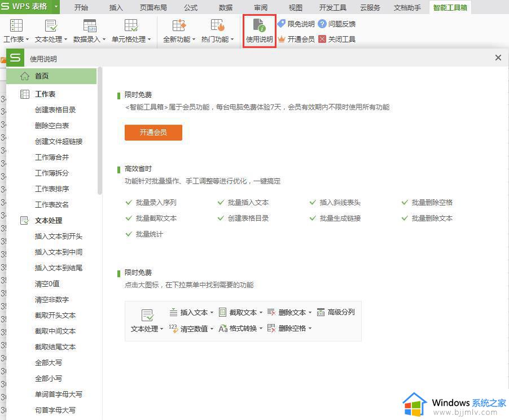Click the red 关闭工具 icon
509x420 pixels.
322,40
